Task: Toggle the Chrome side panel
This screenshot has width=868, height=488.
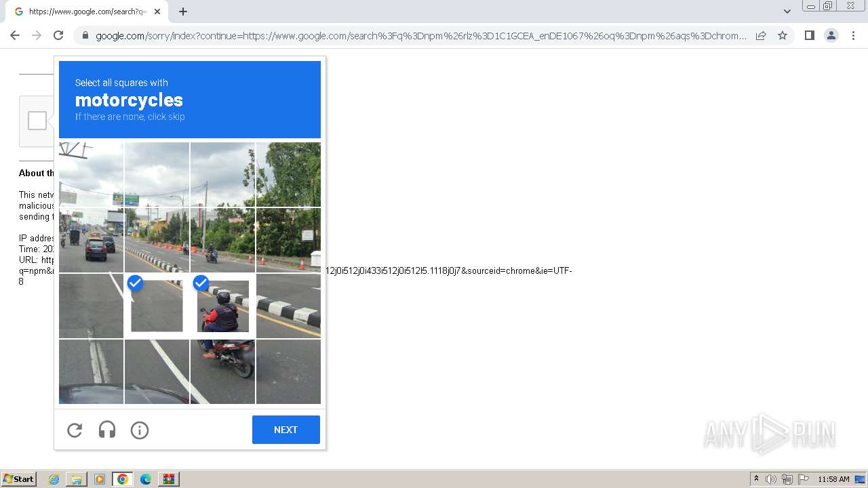Action: click(x=809, y=35)
